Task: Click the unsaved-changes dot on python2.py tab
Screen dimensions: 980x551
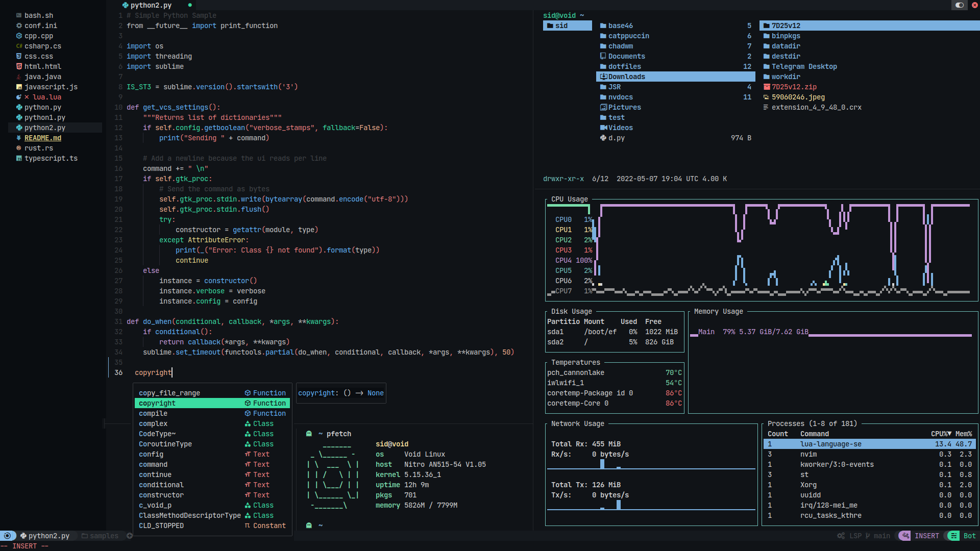Action: tap(190, 5)
